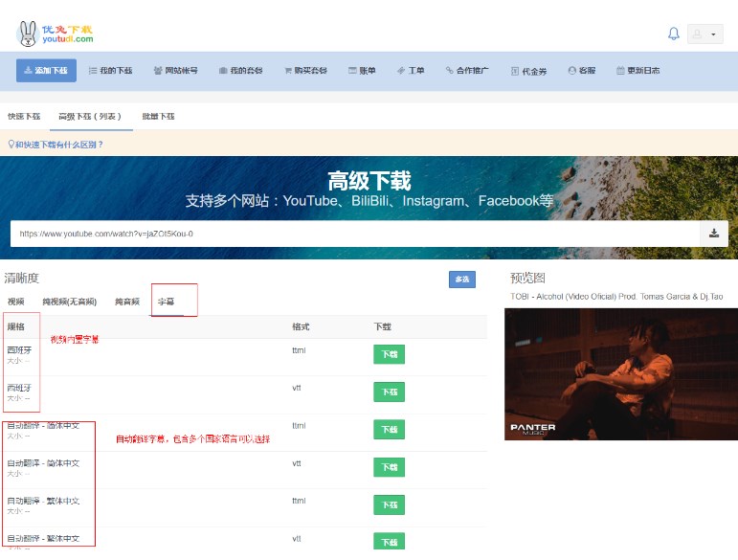Open 我的套餐 in the navigation bar
This screenshot has height=560, width=738.
(240, 71)
